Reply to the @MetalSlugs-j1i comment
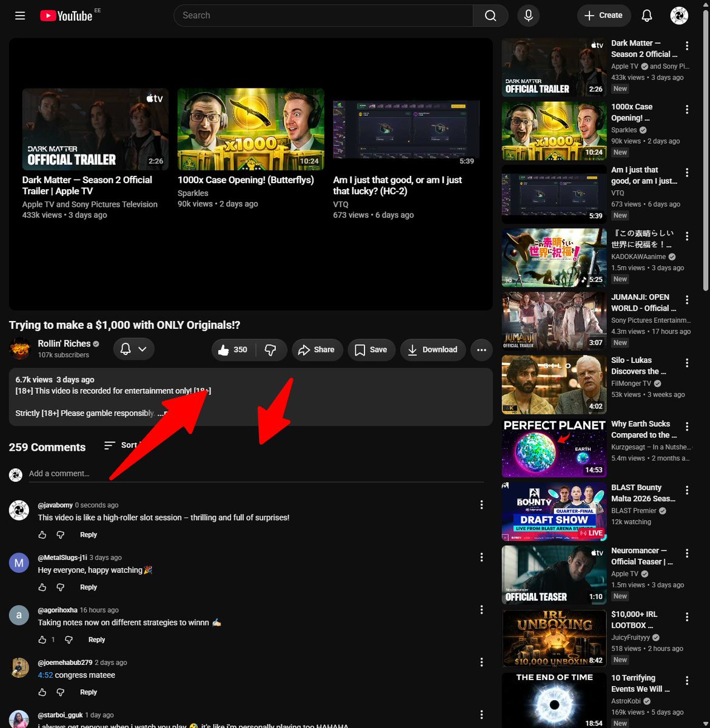 click(89, 587)
